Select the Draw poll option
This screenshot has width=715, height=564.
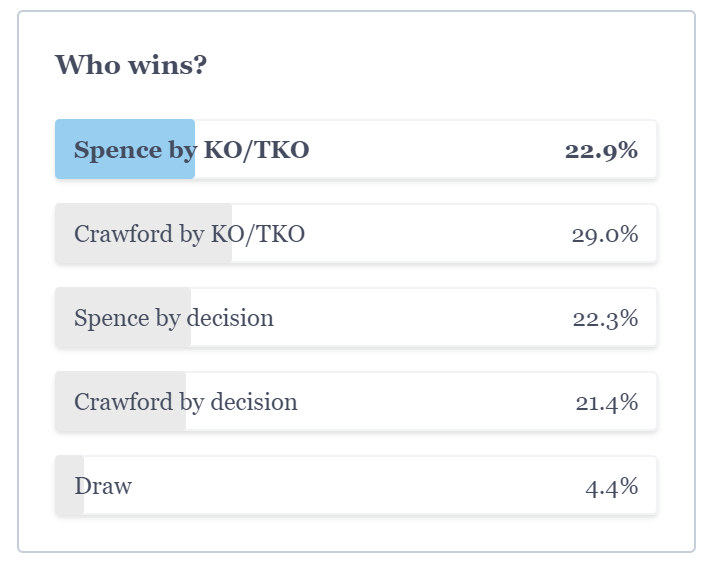(356, 485)
